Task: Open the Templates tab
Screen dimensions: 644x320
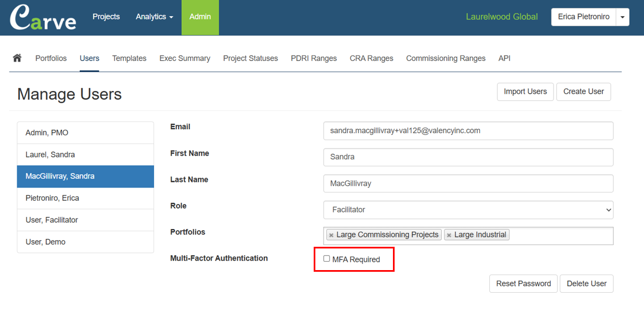Action: point(129,58)
